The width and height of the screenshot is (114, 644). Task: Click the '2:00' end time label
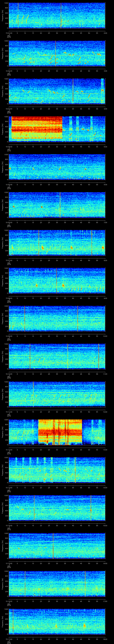(105, 33)
